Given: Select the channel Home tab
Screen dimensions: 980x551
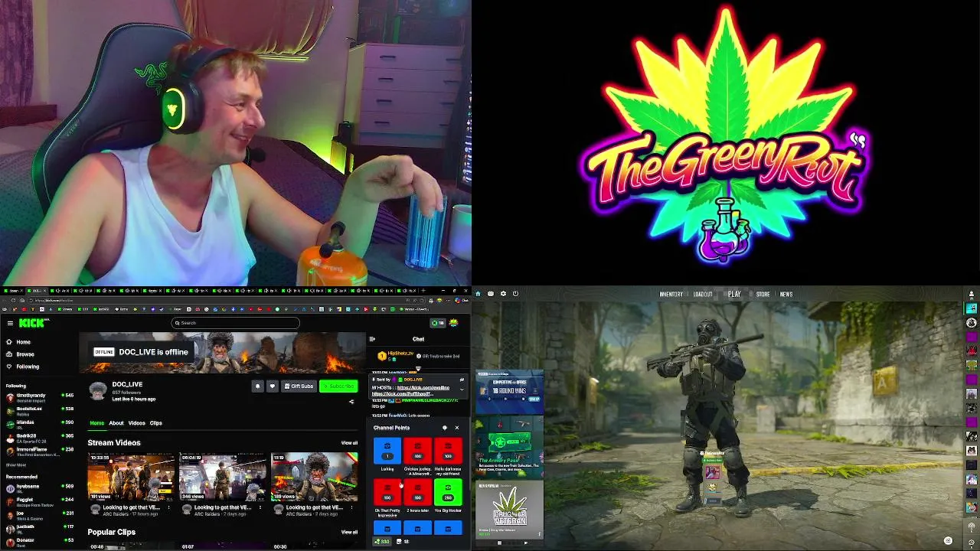Looking at the screenshot, I should (96, 423).
